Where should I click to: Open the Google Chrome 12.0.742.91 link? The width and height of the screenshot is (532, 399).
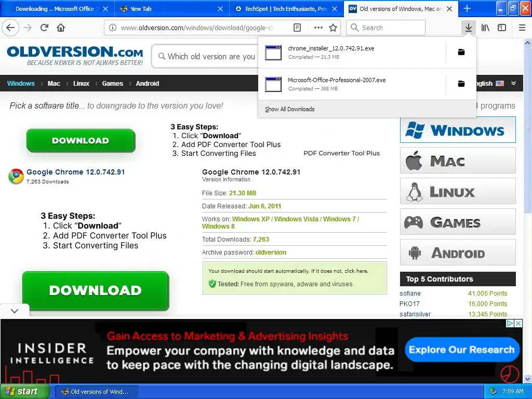coord(76,172)
